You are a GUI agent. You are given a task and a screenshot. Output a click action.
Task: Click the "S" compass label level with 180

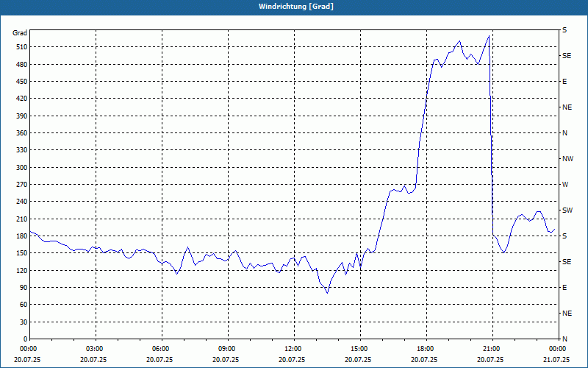click(x=564, y=236)
